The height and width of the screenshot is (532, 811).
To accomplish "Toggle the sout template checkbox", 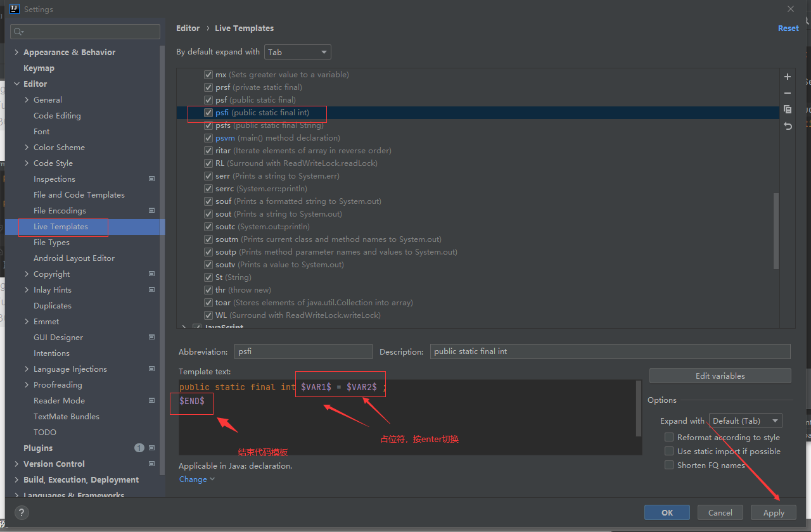I will tap(208, 214).
